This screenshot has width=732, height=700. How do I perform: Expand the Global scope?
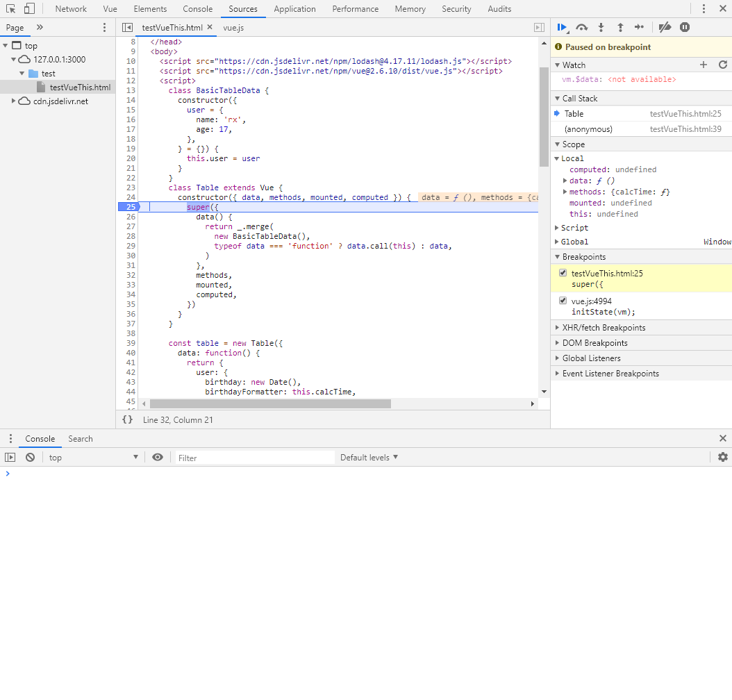coord(556,242)
